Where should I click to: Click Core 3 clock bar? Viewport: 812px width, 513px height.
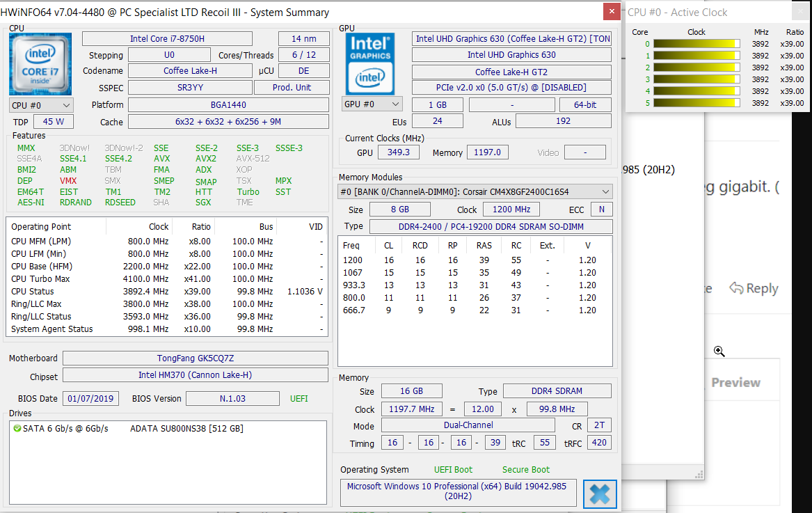(696, 79)
